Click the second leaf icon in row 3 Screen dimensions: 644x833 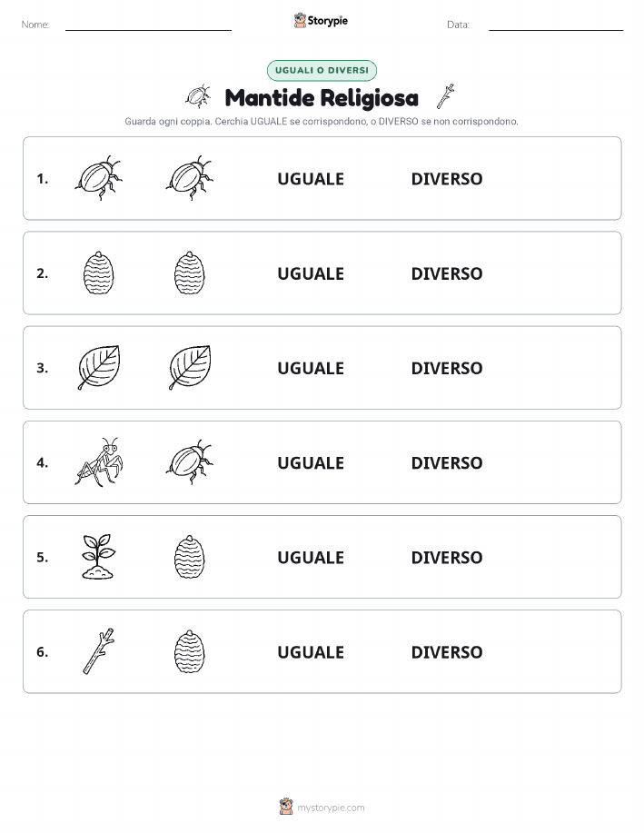[x=190, y=368]
